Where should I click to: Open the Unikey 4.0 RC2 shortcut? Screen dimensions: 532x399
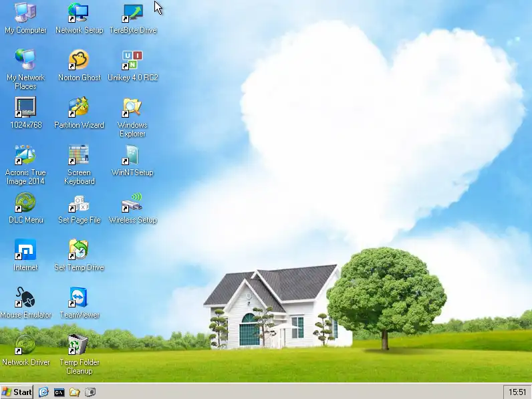pos(132,60)
